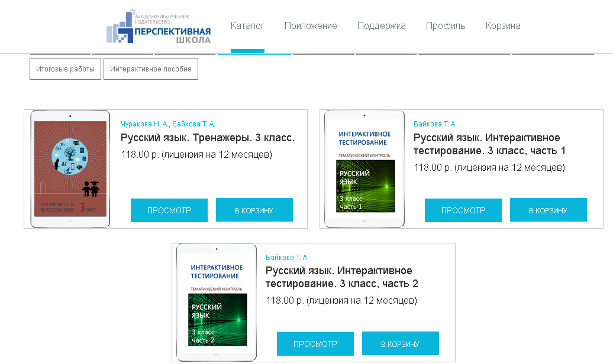
Task: Open the Поддержка page
Action: (381, 26)
